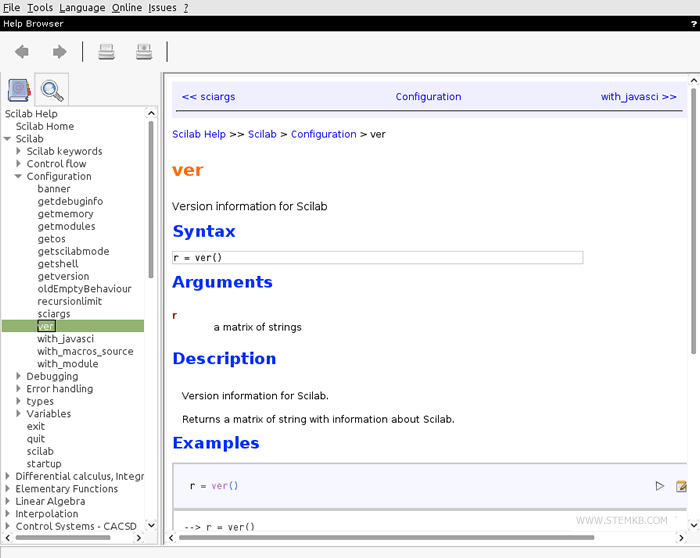Open the File menu
Screen dimensions: 700x558
click(x=11, y=8)
